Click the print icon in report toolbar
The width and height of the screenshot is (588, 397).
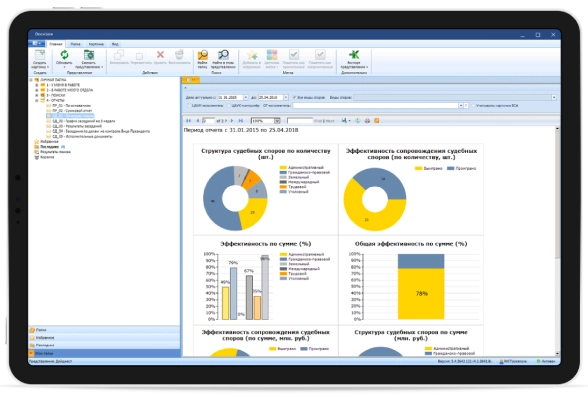point(367,121)
